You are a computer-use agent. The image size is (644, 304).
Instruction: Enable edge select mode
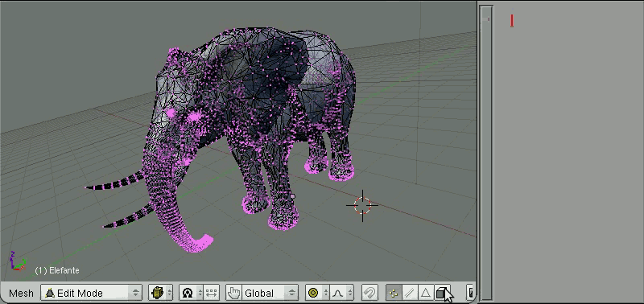point(410,293)
